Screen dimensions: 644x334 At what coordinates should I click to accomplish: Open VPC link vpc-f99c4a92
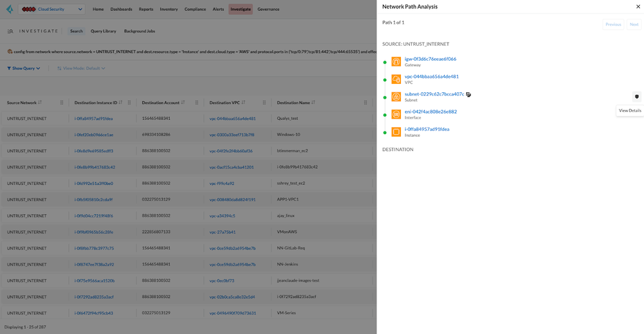pyautogui.click(x=222, y=183)
